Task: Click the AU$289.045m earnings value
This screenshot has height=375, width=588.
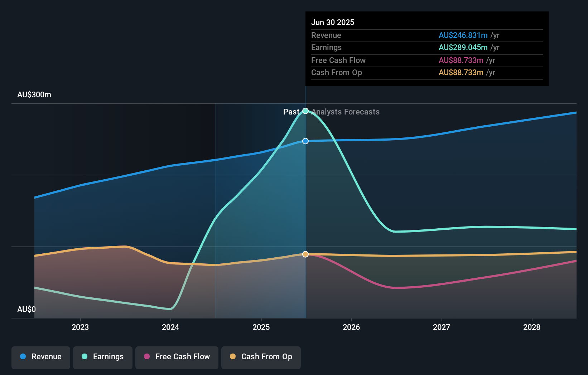Action: coord(463,47)
